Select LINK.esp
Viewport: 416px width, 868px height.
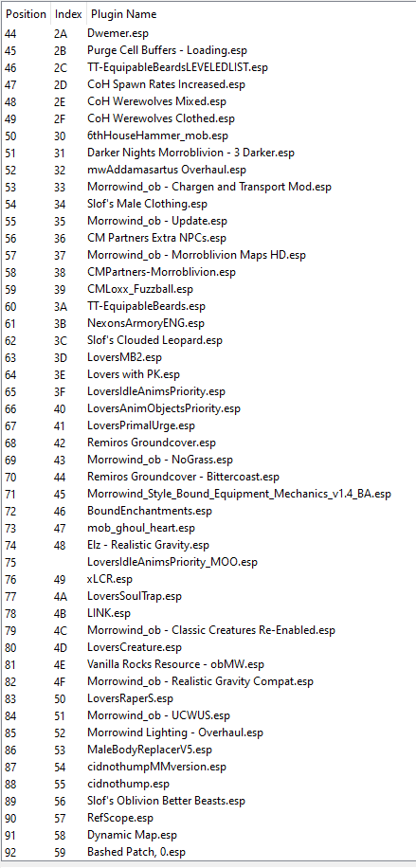click(109, 613)
